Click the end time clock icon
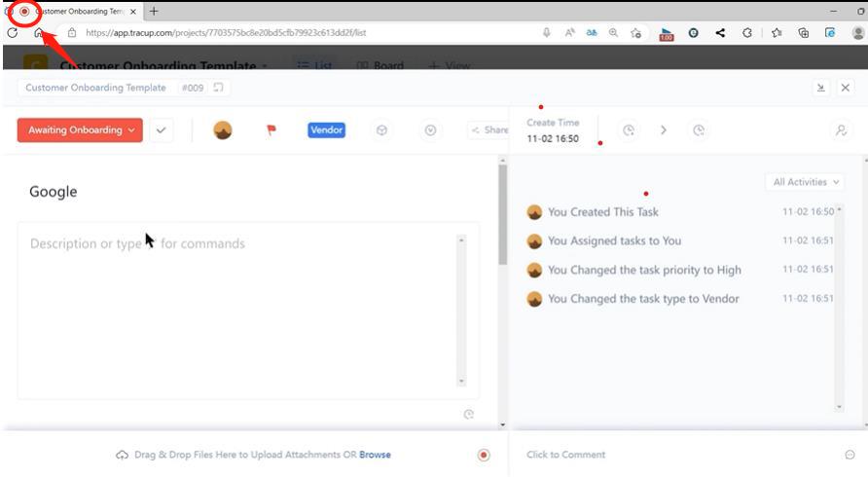Image resolution: width=868 pixels, height=477 pixels. click(x=699, y=130)
